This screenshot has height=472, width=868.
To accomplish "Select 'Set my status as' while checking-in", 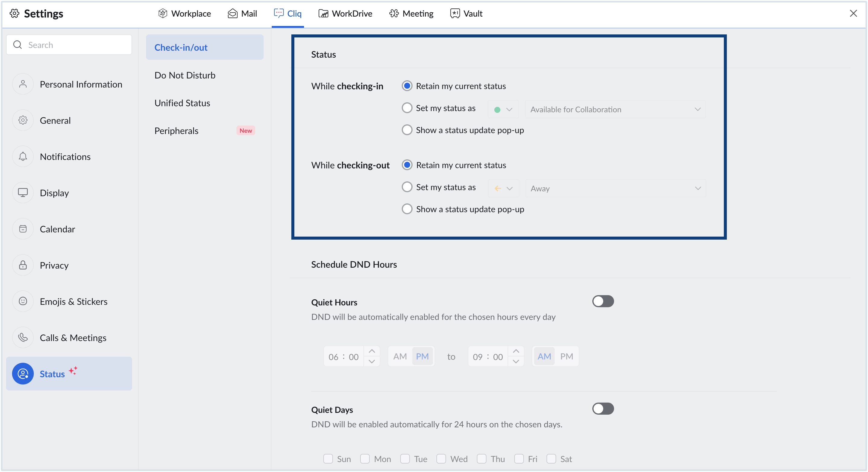I will tap(407, 107).
